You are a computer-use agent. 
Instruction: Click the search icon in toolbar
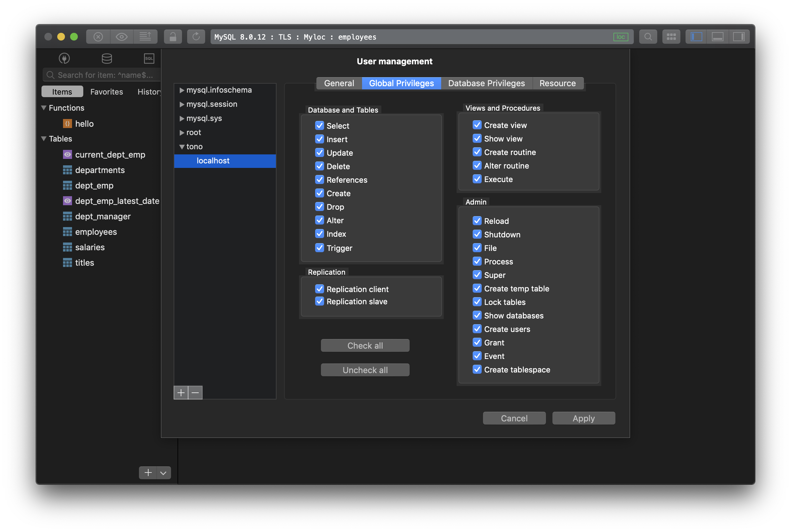pos(649,36)
